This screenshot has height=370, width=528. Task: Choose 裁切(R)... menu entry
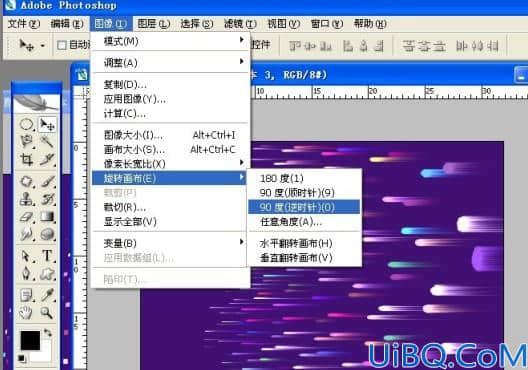(x=170, y=207)
